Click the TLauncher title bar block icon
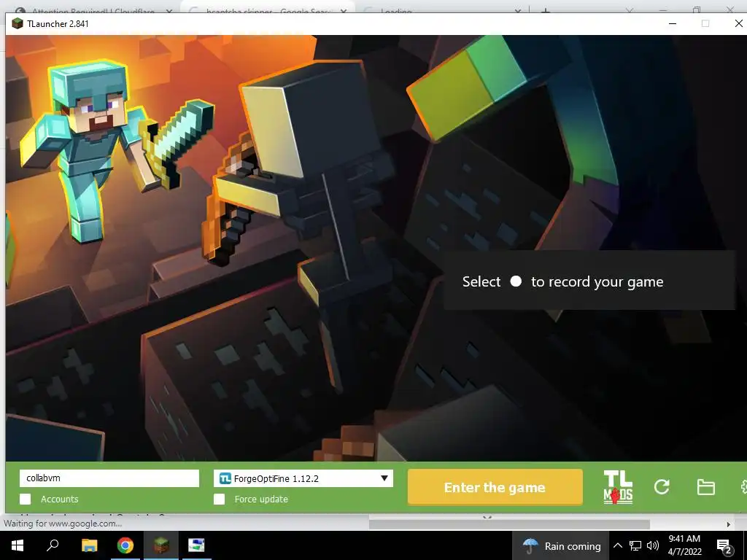This screenshot has width=747, height=560. [x=18, y=24]
